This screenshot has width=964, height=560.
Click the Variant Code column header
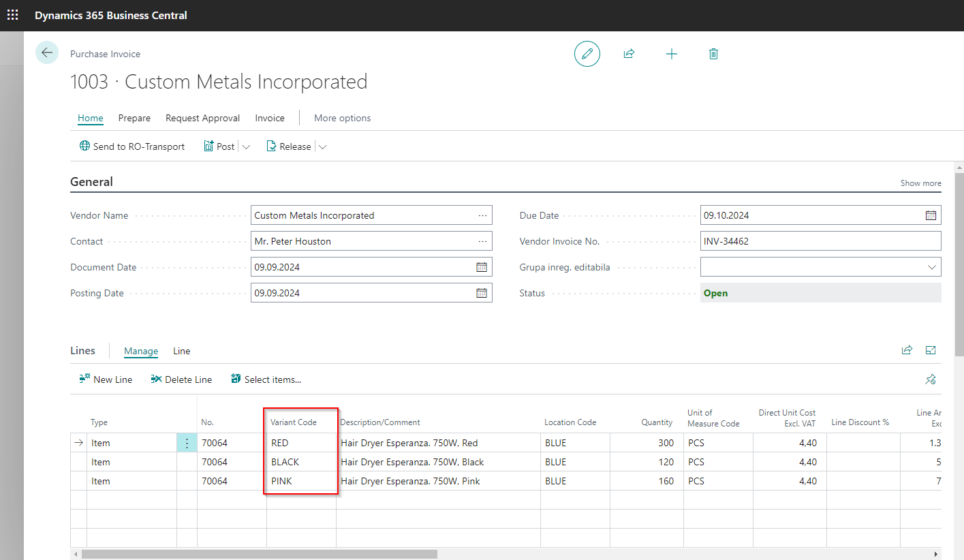tap(294, 422)
